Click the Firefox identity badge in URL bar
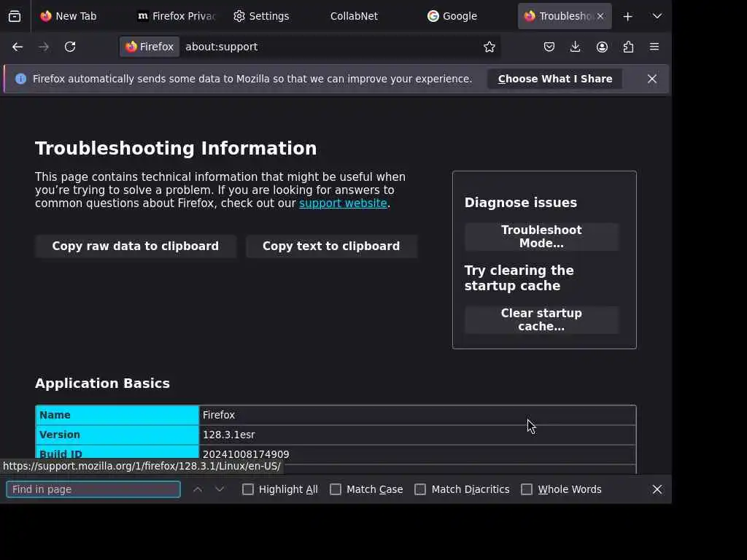This screenshot has height=560, width=747. 150,47
